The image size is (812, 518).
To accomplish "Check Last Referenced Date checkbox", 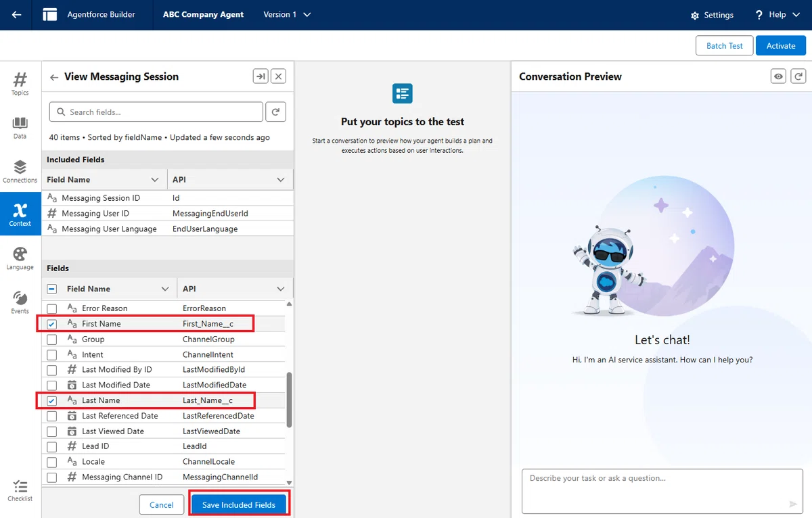I will click(52, 416).
